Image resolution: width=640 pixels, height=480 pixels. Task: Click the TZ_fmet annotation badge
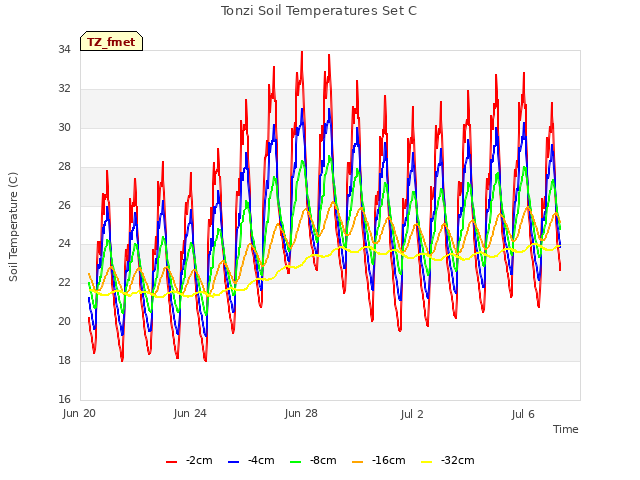(x=111, y=41)
